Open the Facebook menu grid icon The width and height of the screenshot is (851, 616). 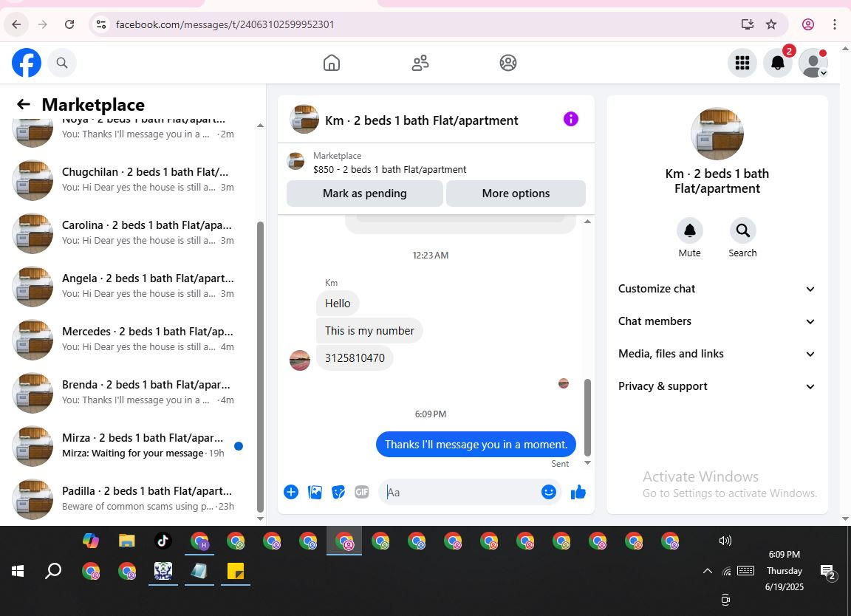(742, 63)
